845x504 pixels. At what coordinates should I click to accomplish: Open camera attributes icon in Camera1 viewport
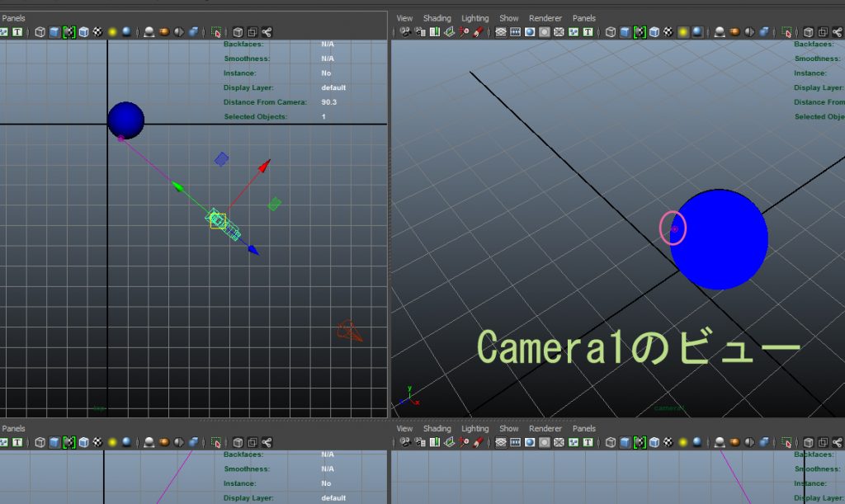coord(420,32)
